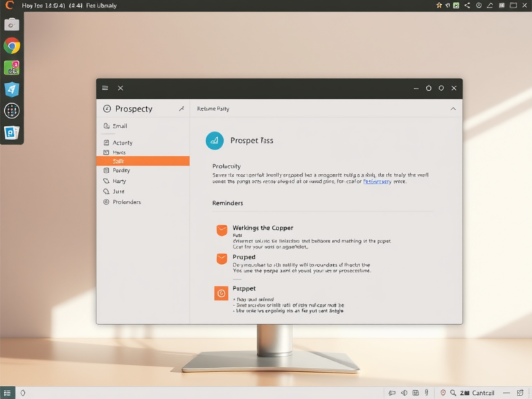
Task: Open Prolomders in the sidebar
Action: [x=126, y=202]
